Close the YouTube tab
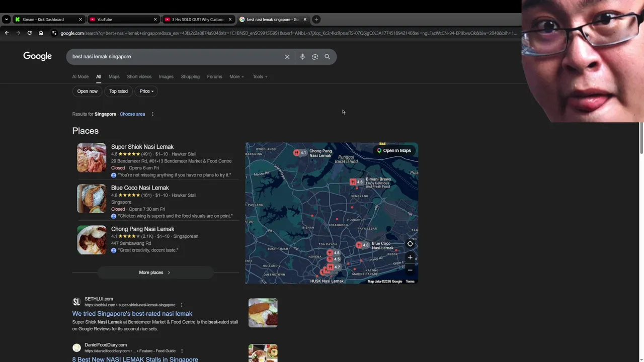 coord(155,20)
